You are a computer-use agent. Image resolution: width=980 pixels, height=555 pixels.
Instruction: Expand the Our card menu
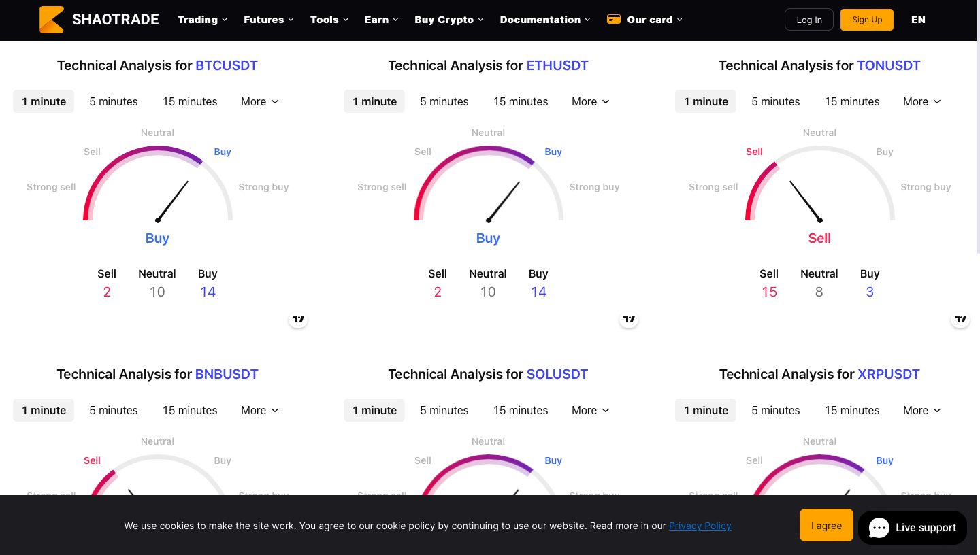[644, 20]
